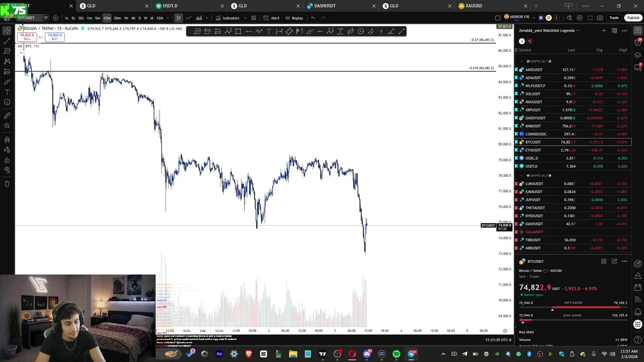644x362 pixels.
Task: Select the circle tool in floating drawing toolbar
Action: click(x=361, y=32)
